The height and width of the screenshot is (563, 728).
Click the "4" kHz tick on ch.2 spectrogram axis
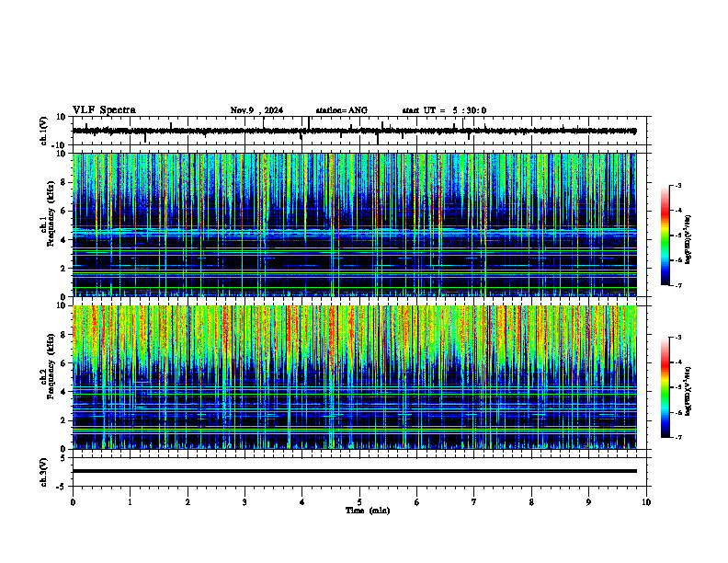(63, 392)
